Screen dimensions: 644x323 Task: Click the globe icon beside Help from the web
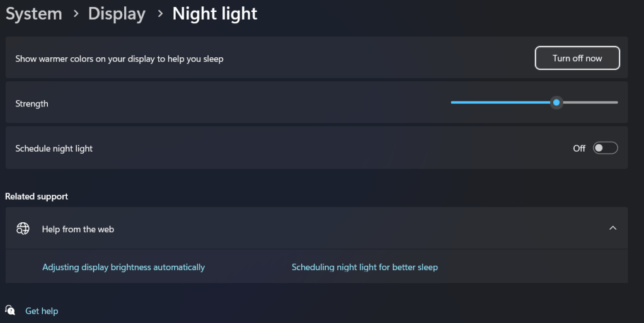click(23, 229)
